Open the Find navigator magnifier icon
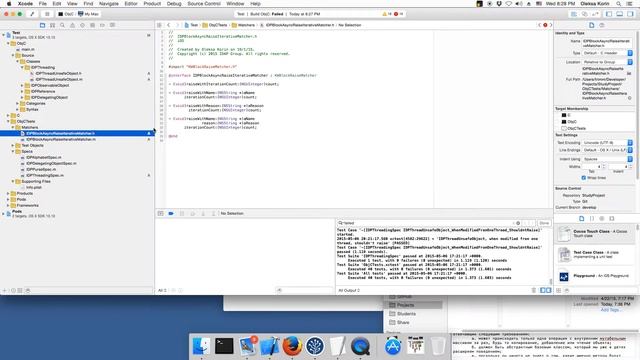 point(62,25)
